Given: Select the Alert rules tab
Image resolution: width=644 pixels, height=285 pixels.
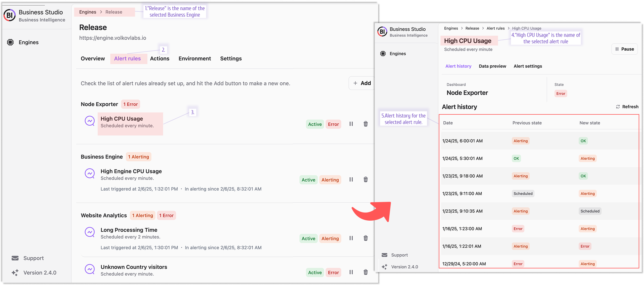Looking at the screenshot, I should tap(127, 58).
